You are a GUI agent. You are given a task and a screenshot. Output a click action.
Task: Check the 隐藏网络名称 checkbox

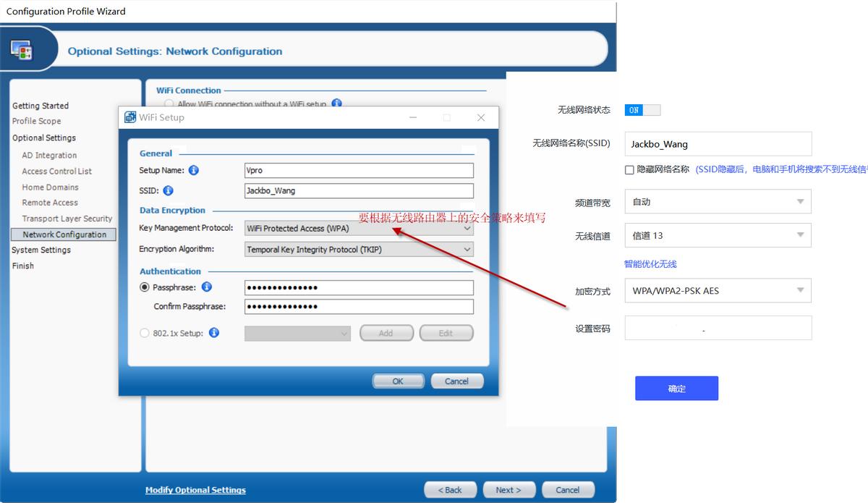click(x=629, y=169)
